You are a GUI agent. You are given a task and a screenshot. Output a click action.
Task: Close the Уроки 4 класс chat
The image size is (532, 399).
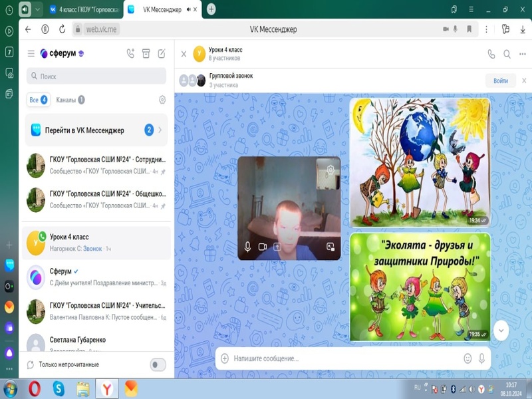(x=184, y=54)
